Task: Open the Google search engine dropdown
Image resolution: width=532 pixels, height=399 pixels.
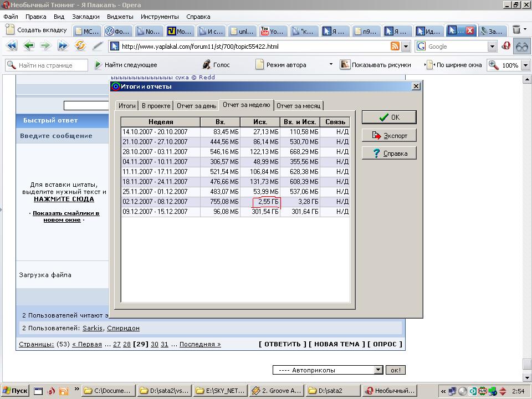Action: 492,47
